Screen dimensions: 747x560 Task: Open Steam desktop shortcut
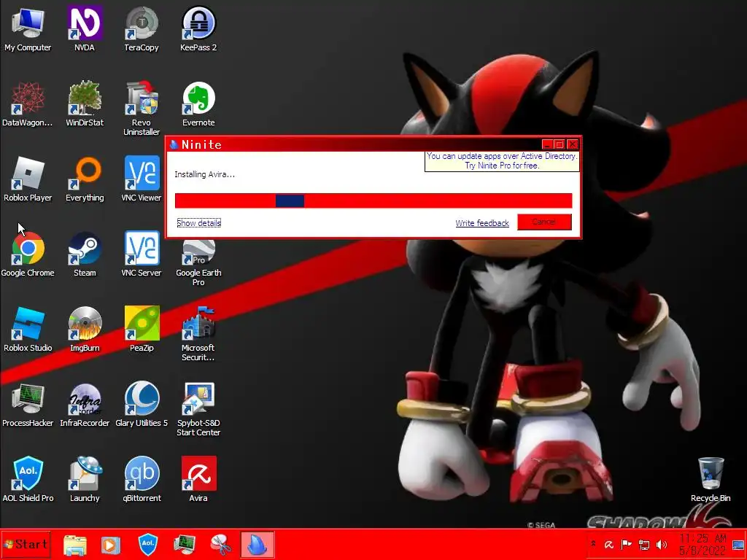(85, 254)
